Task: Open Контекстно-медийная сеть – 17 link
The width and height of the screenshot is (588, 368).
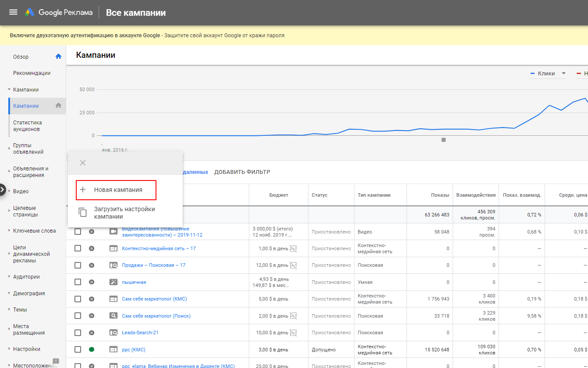Action: [159, 248]
